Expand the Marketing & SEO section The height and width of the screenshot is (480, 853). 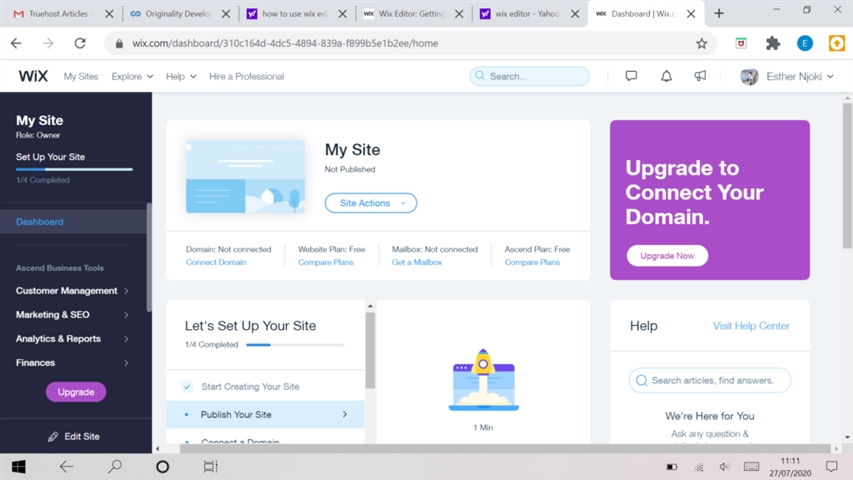[x=72, y=315]
